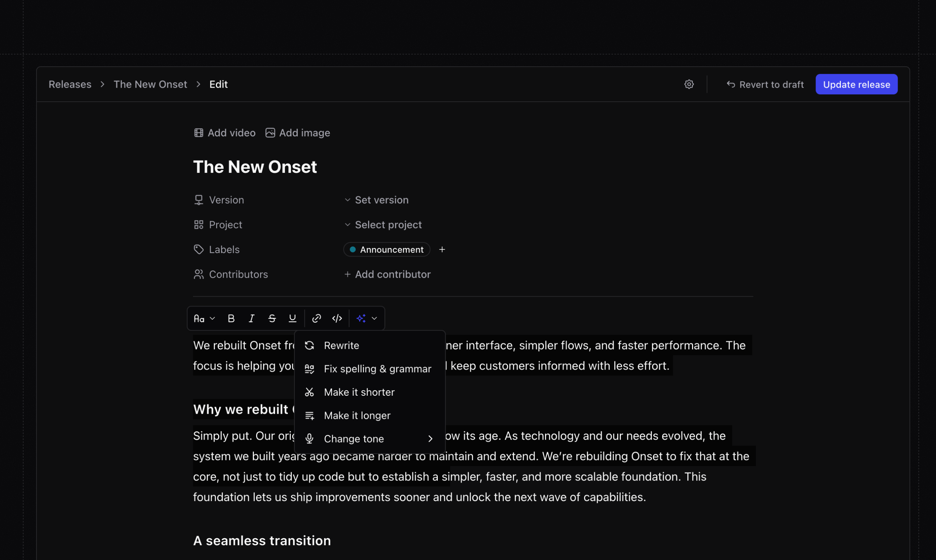Open the Aa text style dropdown
Screen dimensions: 936x560
click(203, 318)
